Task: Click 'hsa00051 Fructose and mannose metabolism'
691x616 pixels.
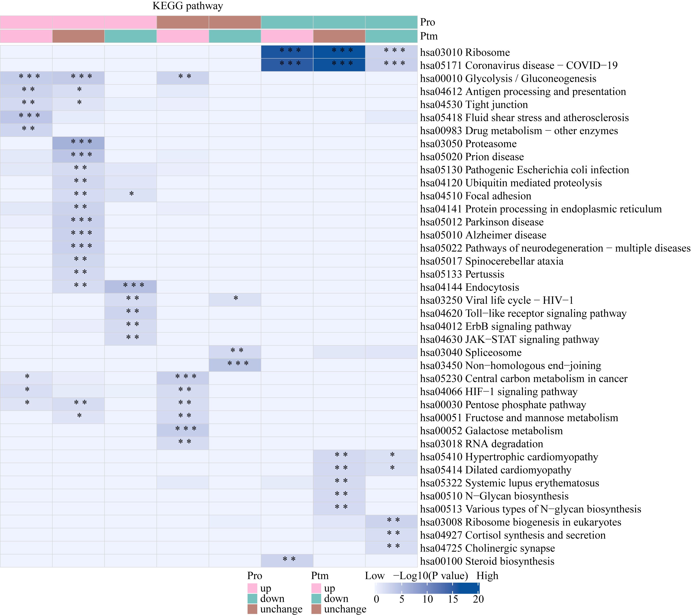Action: [519, 418]
